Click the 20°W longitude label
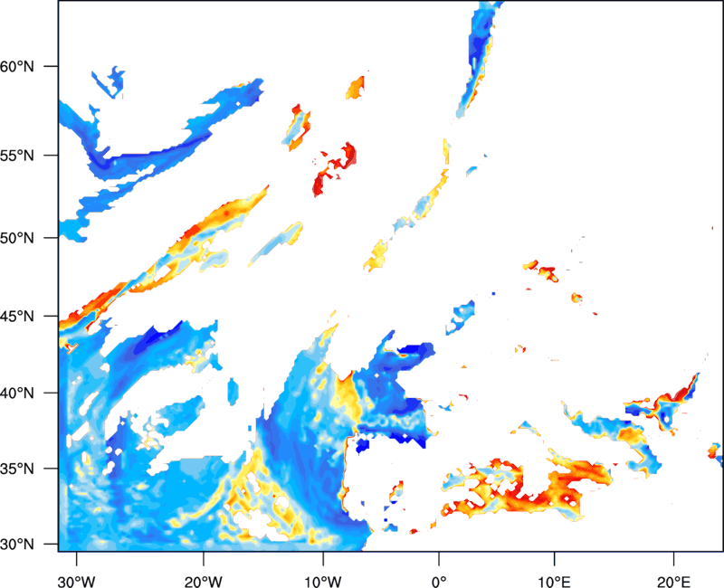The height and width of the screenshot is (588, 724). (203, 582)
